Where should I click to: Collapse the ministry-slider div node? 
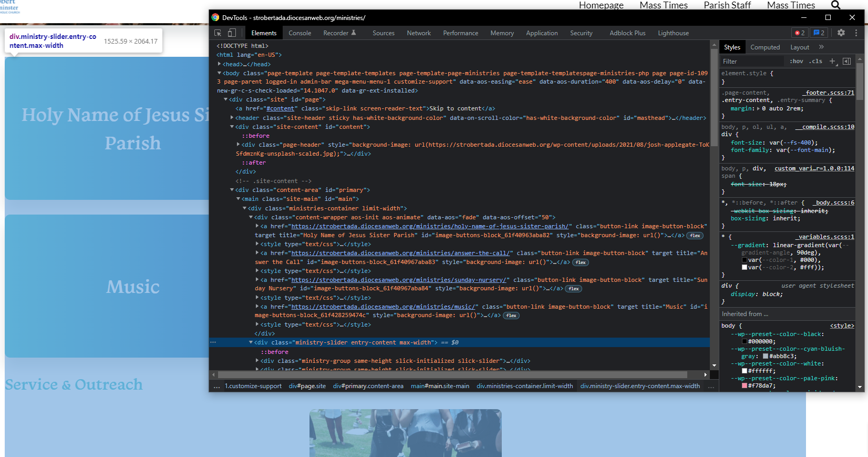click(251, 342)
